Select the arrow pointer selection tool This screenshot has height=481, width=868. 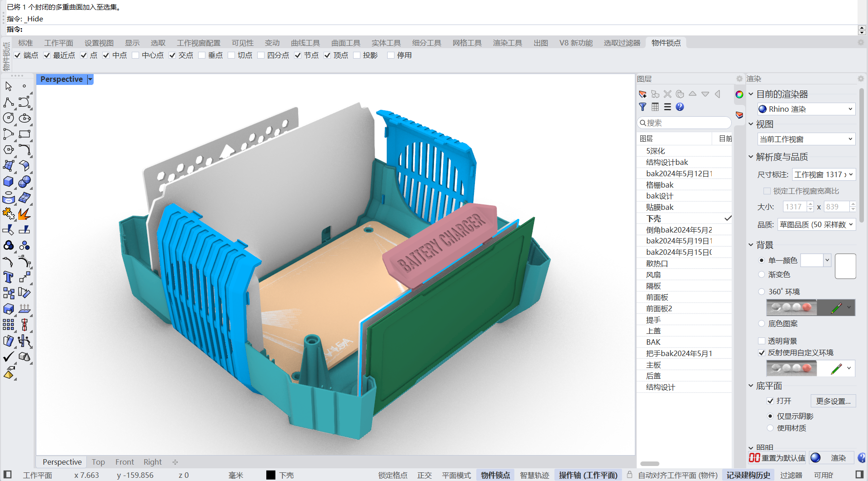click(8, 86)
